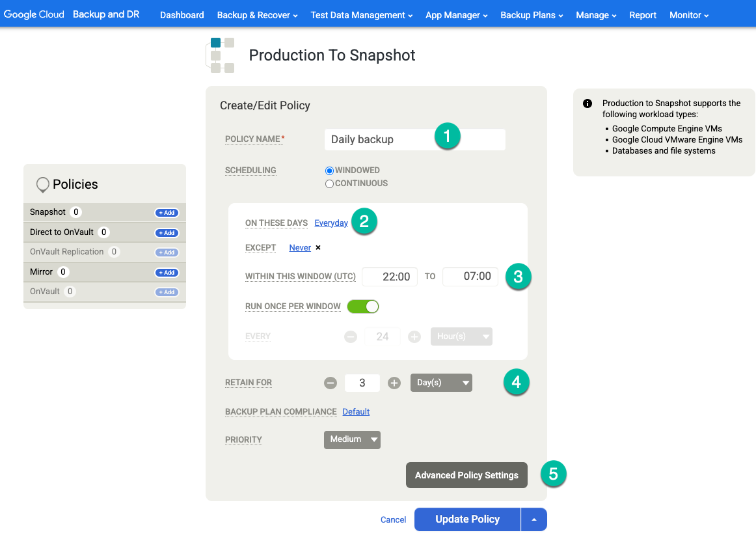Click the policy diagram icon beside the title
Viewport: 756px width, 535px height.
(221, 55)
